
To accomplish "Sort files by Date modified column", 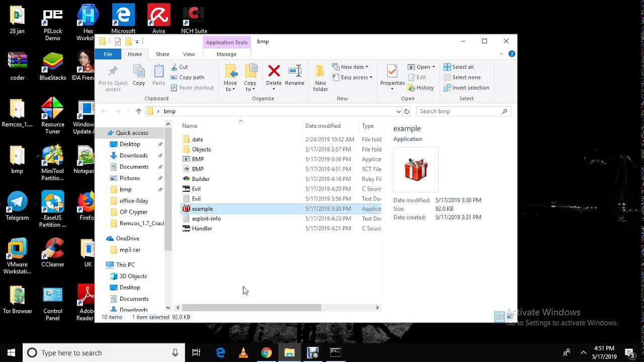I will [323, 126].
